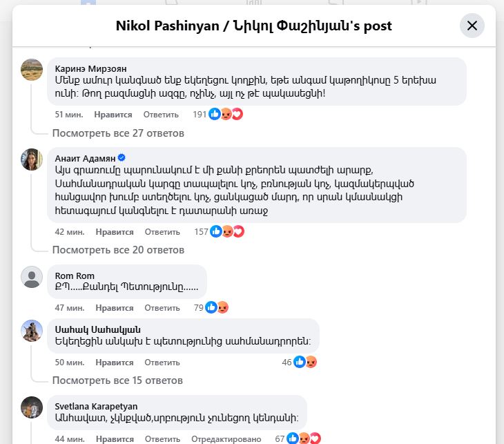This screenshot has height=444, width=504.
Task: Click the verified badge next to Анаит Адамян
Action: coord(122,158)
